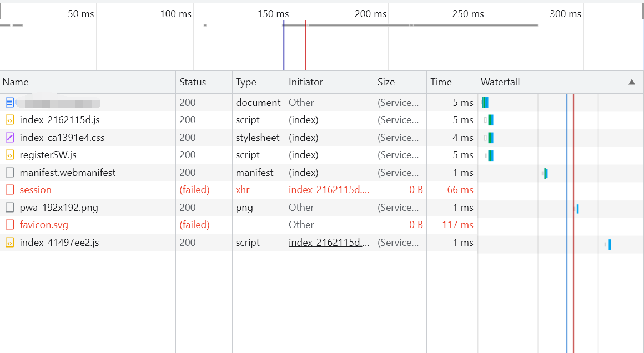Click the stylesheet icon beside index-ca1391e4.css
The image size is (644, 353).
coord(9,138)
